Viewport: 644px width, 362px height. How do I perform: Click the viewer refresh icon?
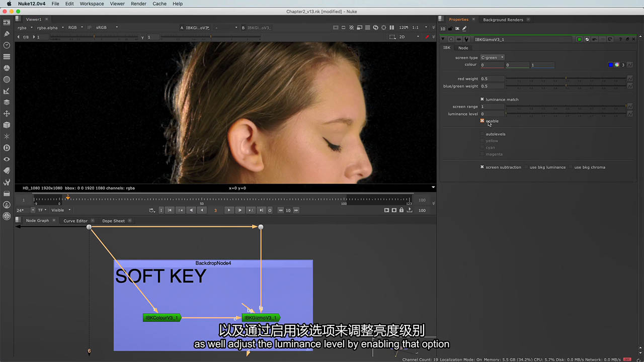pos(375,27)
